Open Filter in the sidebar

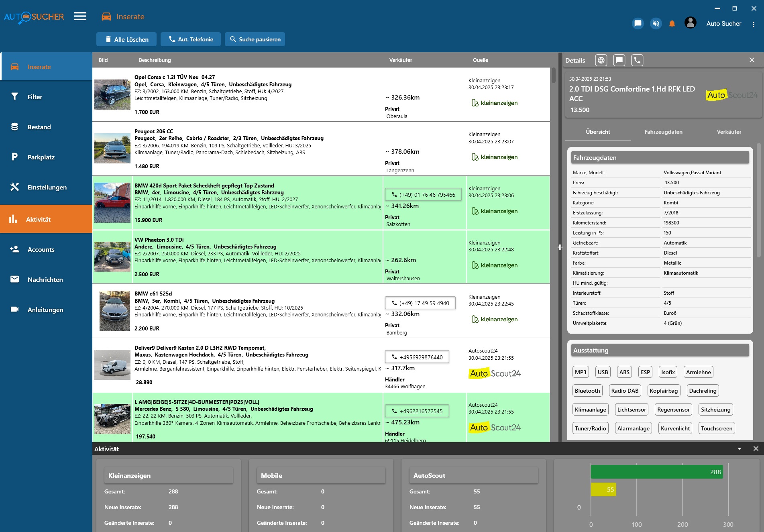pos(46,97)
